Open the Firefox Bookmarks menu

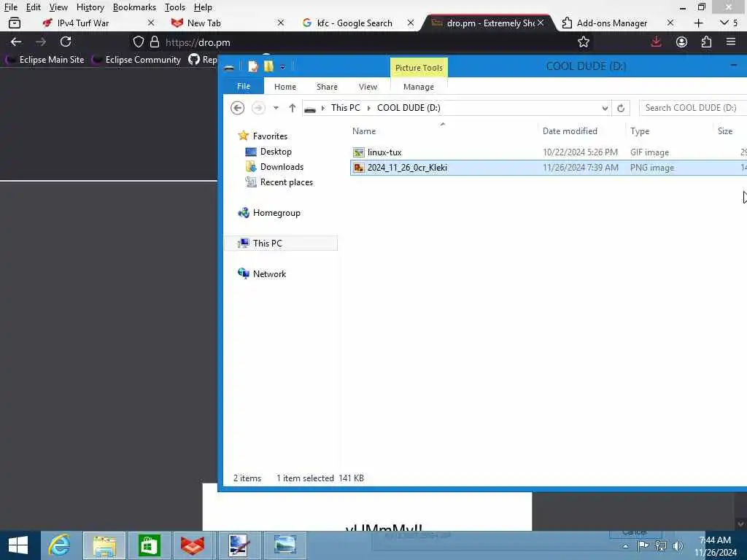(134, 7)
